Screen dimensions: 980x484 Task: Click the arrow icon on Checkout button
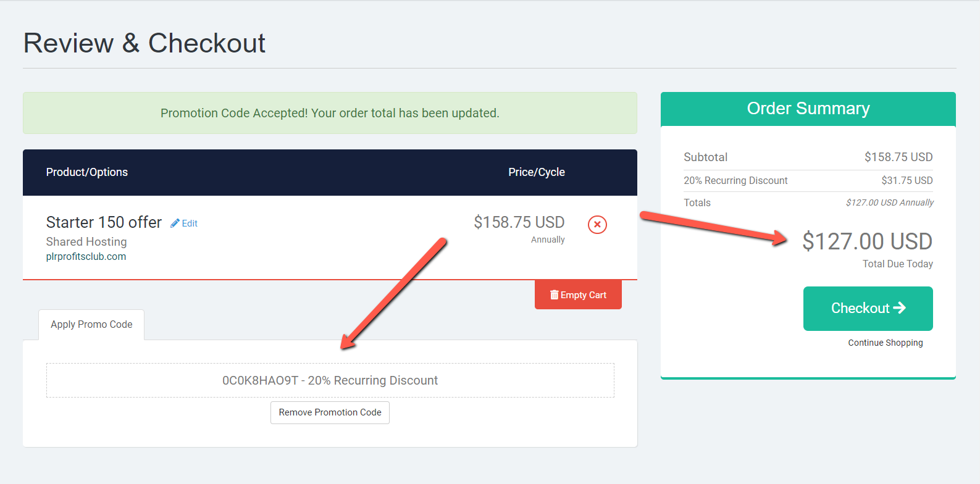coord(900,307)
